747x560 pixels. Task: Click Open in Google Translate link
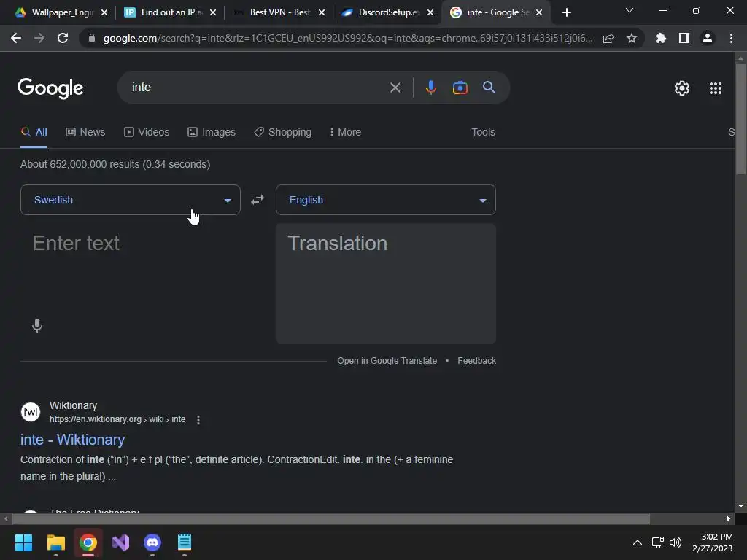(387, 361)
